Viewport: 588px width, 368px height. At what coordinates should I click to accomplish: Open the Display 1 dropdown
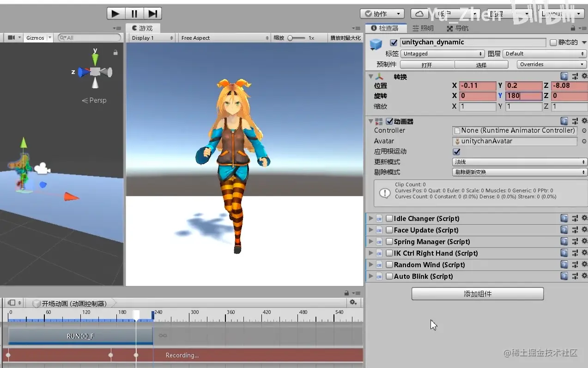pos(152,38)
